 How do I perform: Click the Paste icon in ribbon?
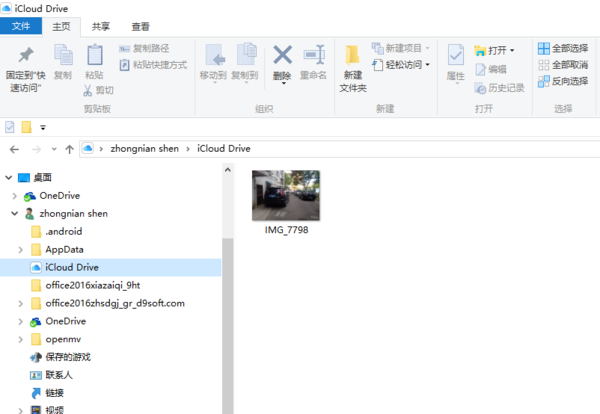coord(94,55)
